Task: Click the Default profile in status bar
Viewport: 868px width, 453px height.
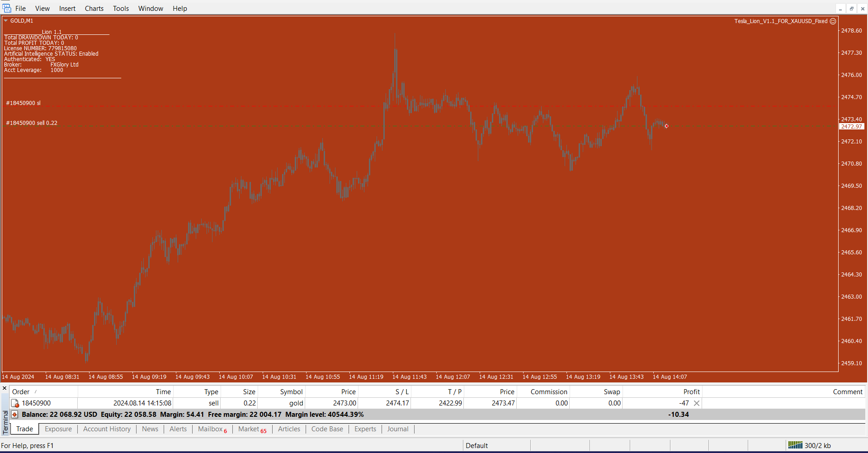Action: pyautogui.click(x=476, y=446)
